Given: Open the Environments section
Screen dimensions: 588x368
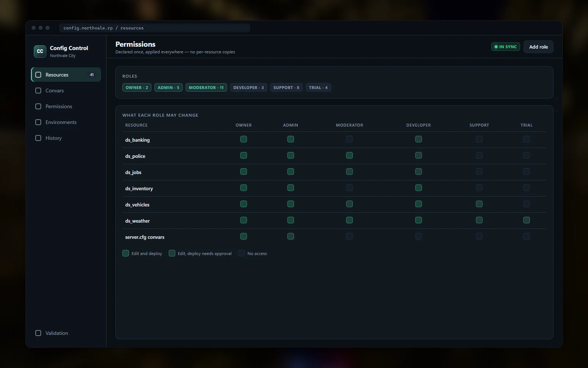Looking at the screenshot, I should [x=66, y=122].
